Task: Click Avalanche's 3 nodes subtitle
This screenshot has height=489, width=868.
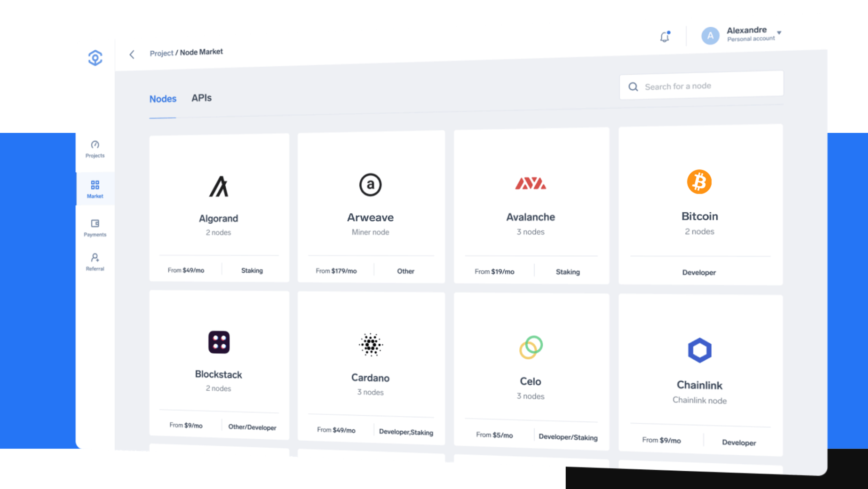Action: 530,232
